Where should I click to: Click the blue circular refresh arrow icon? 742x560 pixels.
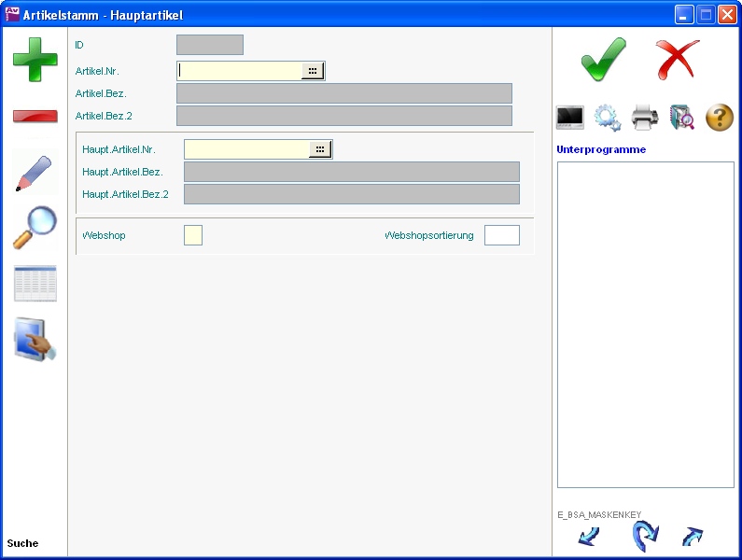tap(645, 537)
